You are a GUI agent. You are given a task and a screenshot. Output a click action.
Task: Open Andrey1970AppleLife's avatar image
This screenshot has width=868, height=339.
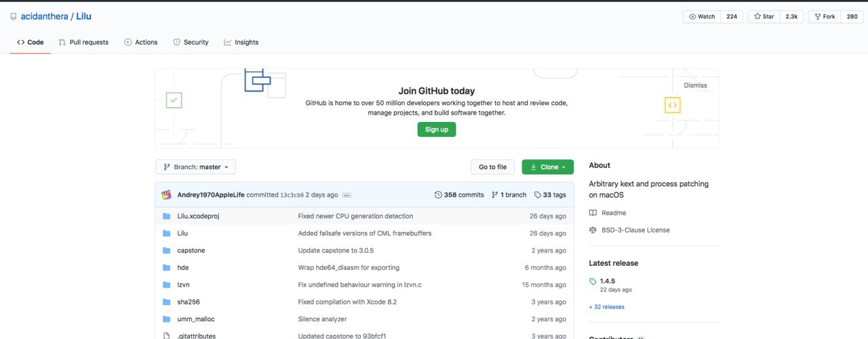[x=166, y=195]
